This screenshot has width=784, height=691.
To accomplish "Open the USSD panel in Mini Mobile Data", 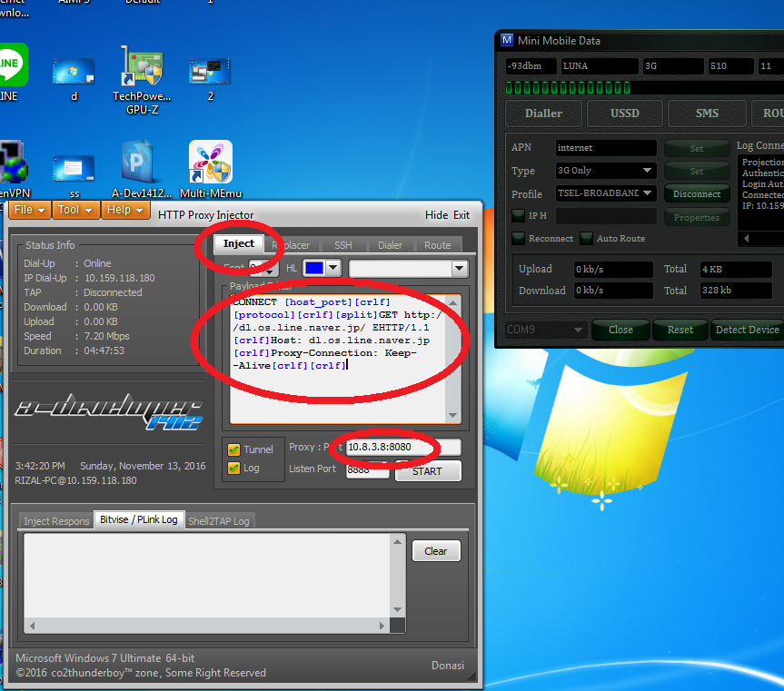I will (624, 114).
